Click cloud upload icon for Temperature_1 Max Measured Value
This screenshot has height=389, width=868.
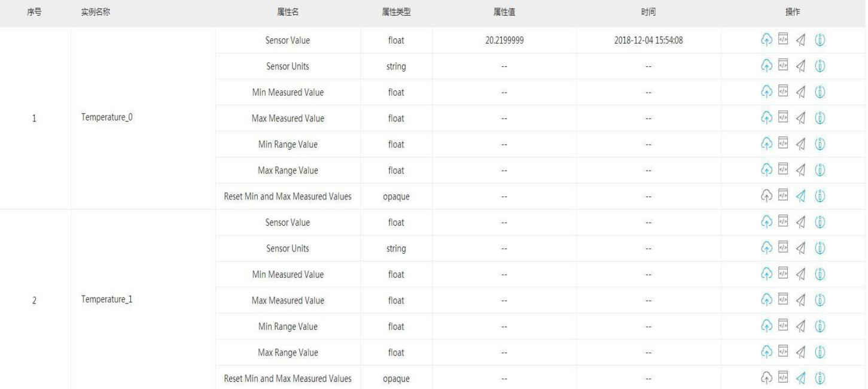point(766,300)
